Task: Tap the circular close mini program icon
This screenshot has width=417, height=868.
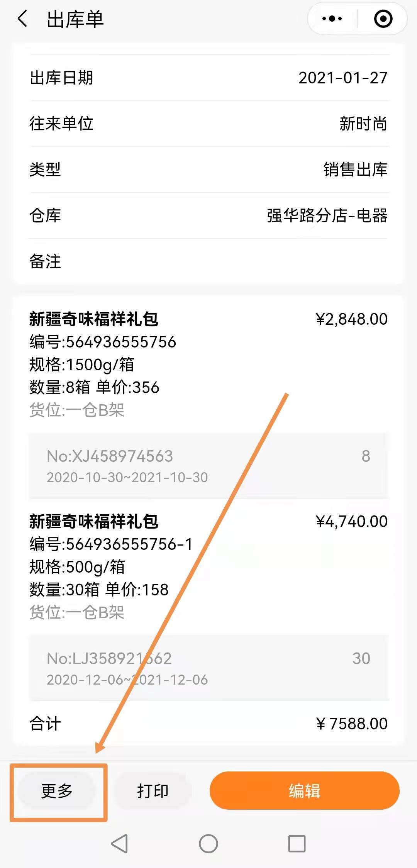Action: coord(383,19)
